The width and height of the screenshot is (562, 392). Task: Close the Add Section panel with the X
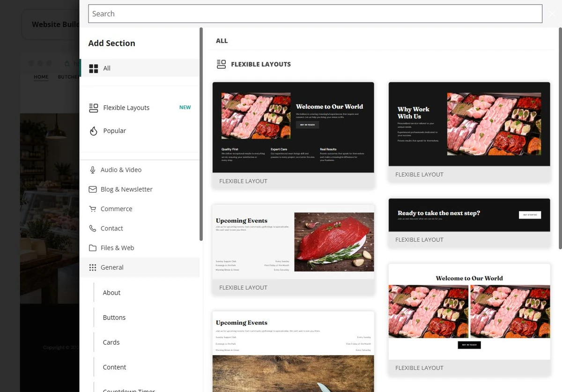552,14
